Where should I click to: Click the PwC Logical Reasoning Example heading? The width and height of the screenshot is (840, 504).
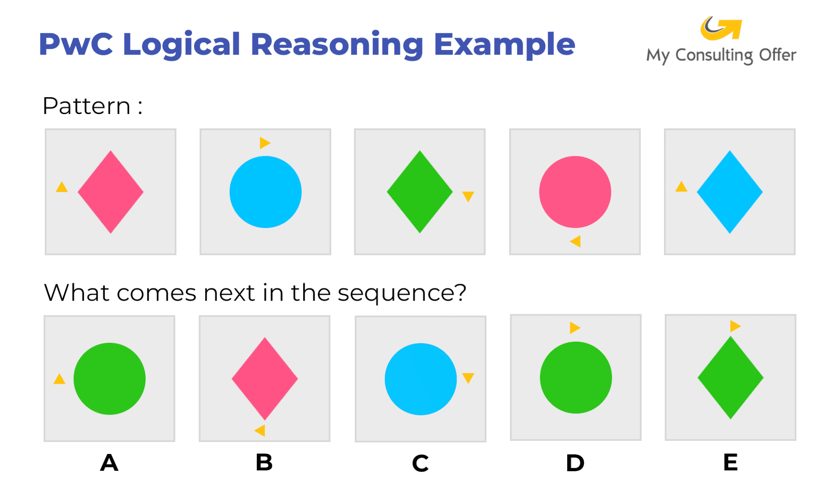307,44
